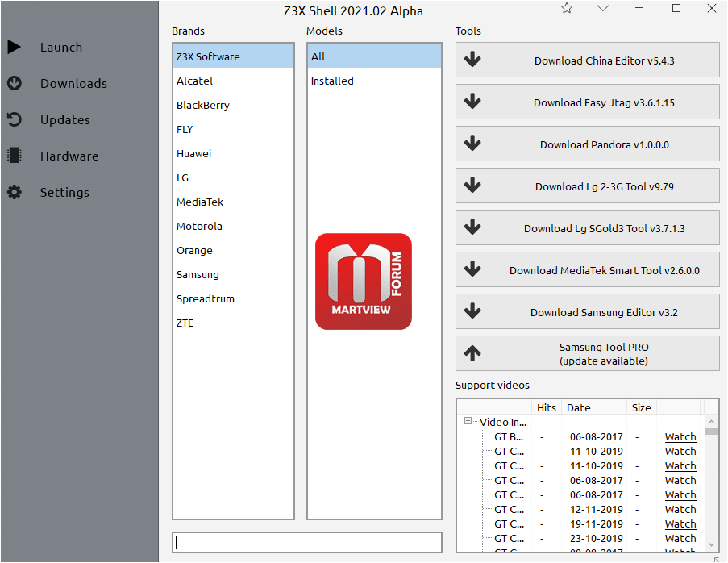The width and height of the screenshot is (728, 563).
Task: Download MediaTek Smart Tool v2.6.0.0
Action: pos(588,269)
